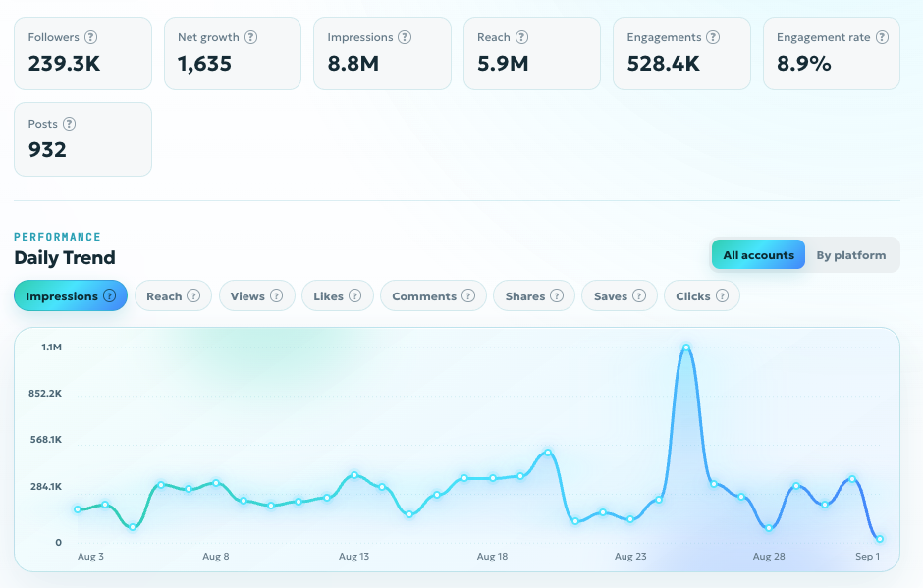Click the Aug 23 x-axis label
Image resolution: width=923 pixels, height=588 pixels.
630,557
